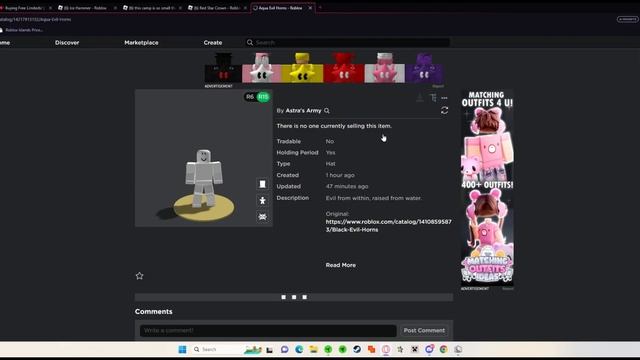Click the 3D avatar preview model
Screen dimensions: 640x360
coord(203,178)
